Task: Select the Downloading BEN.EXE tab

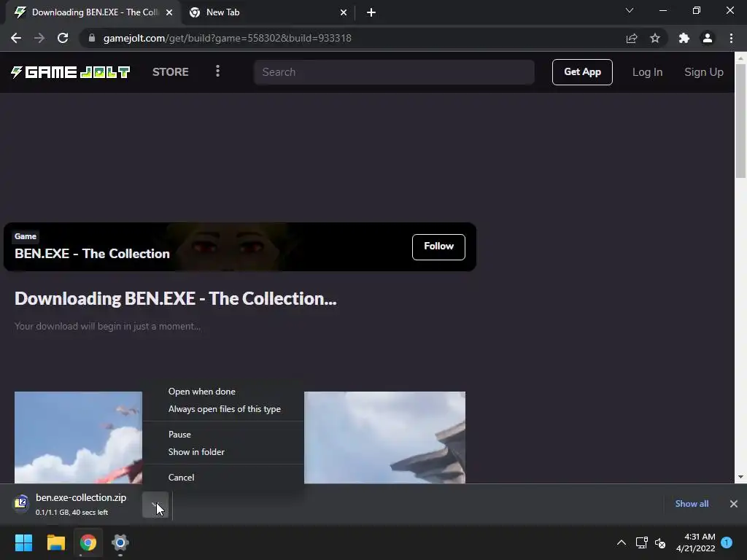Action: coord(93,12)
